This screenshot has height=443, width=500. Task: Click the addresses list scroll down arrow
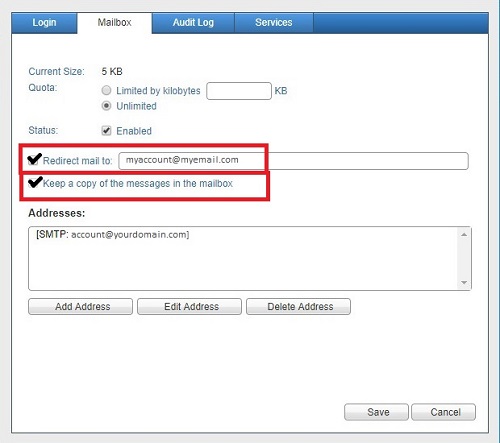tap(464, 283)
